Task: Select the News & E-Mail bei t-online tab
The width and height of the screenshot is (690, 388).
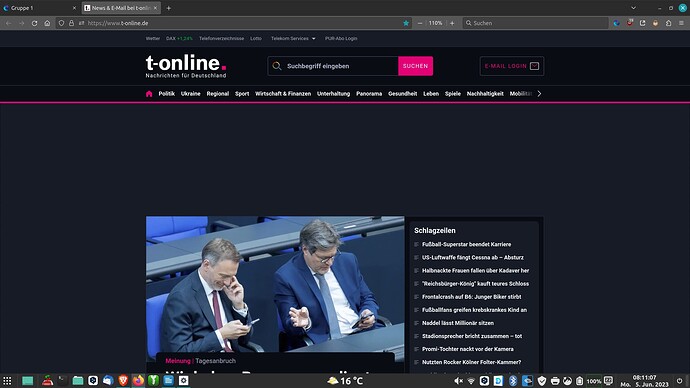Action: (121, 8)
